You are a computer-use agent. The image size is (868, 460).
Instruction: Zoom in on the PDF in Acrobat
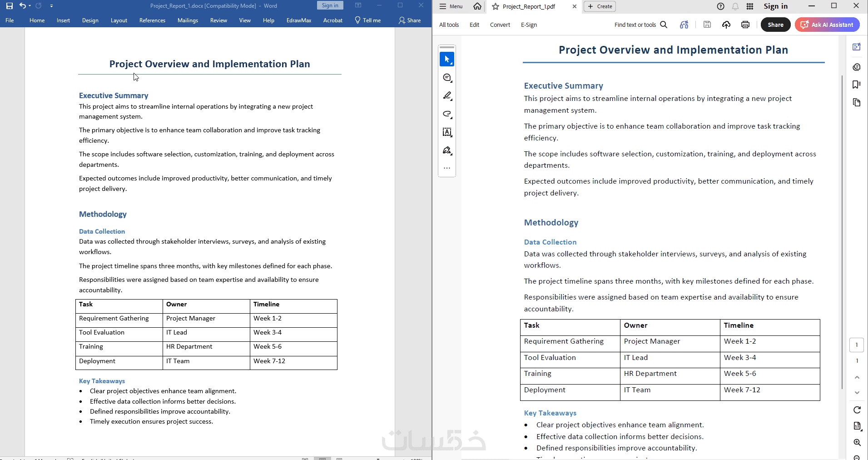coord(857,442)
